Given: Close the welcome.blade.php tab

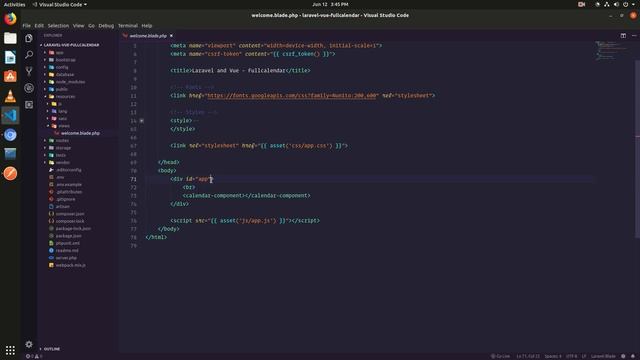Looking at the screenshot, I should click(171, 36).
